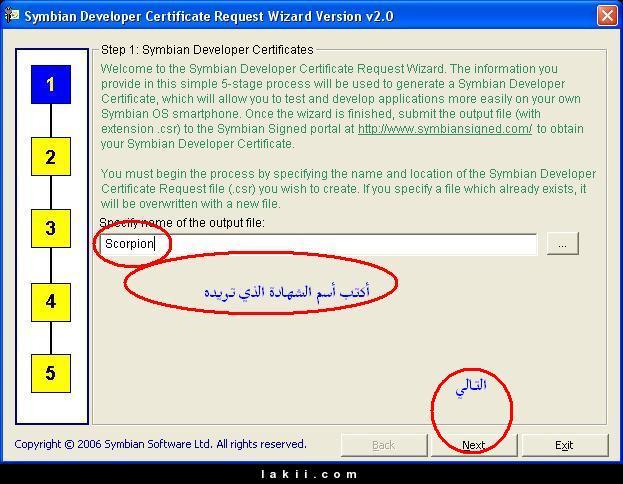Click the 'Specify name of the output file:' label

(182, 223)
